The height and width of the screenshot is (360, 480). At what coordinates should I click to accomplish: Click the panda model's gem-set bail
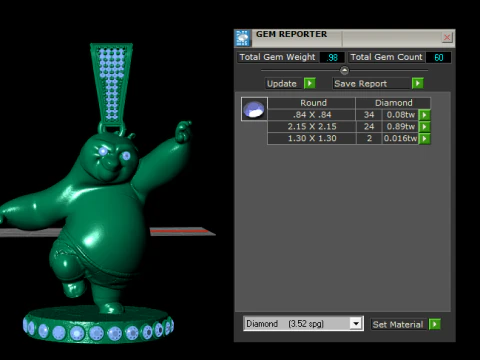112,85
